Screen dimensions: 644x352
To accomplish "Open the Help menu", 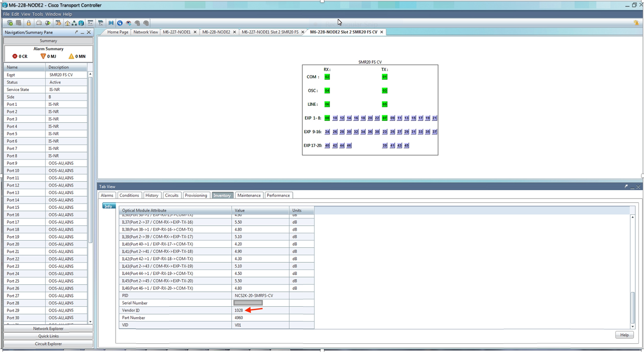I will click(67, 14).
